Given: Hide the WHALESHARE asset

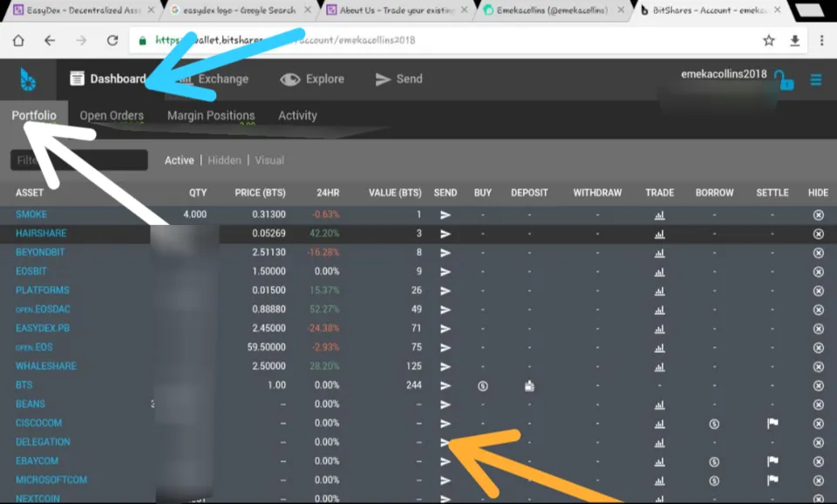Looking at the screenshot, I should click(x=819, y=367).
